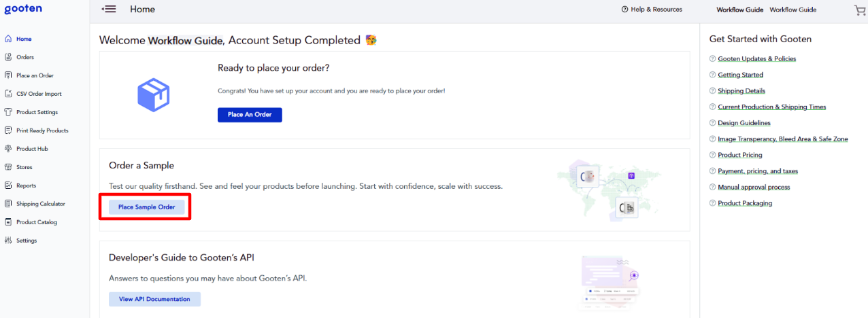The image size is (868, 318).
Task: Click question icon beside Product Packaging
Action: coord(712,203)
